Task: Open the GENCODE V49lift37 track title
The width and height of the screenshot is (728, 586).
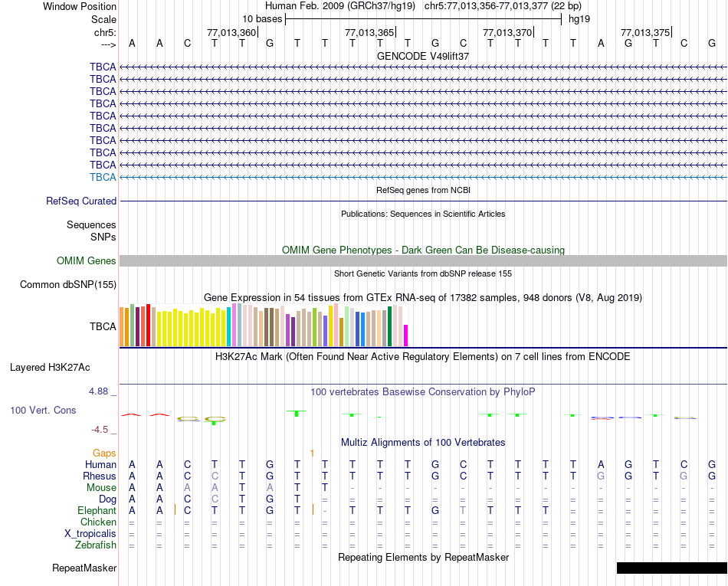Action: pyautogui.click(x=423, y=56)
